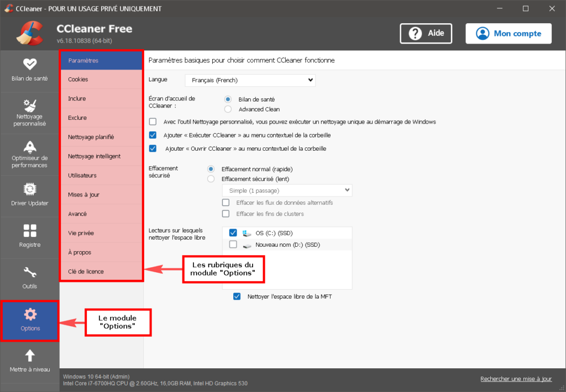The height and width of the screenshot is (392, 566).
Task: Click Rechercher une mise à jour link
Action: click(516, 379)
